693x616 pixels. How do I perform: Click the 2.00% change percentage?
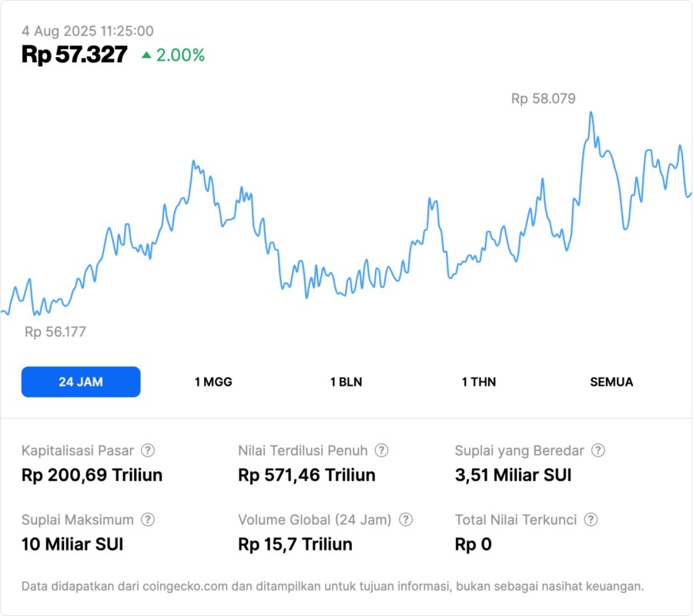(x=180, y=55)
